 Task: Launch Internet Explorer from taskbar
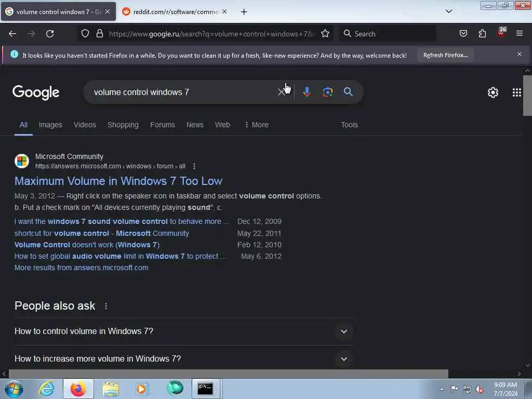[46, 389]
